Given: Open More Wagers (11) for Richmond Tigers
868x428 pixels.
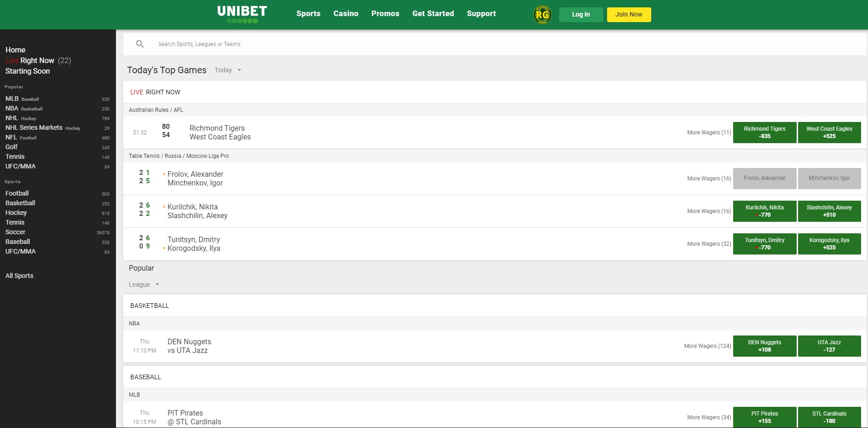Looking at the screenshot, I should (x=709, y=133).
